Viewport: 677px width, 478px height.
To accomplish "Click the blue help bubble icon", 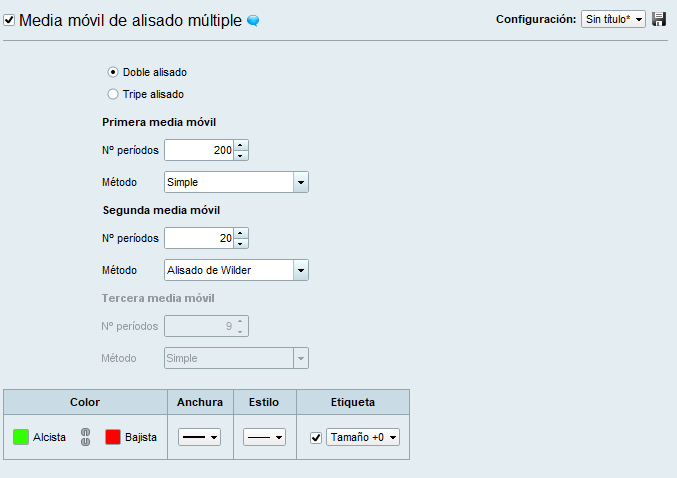I will coord(253,20).
